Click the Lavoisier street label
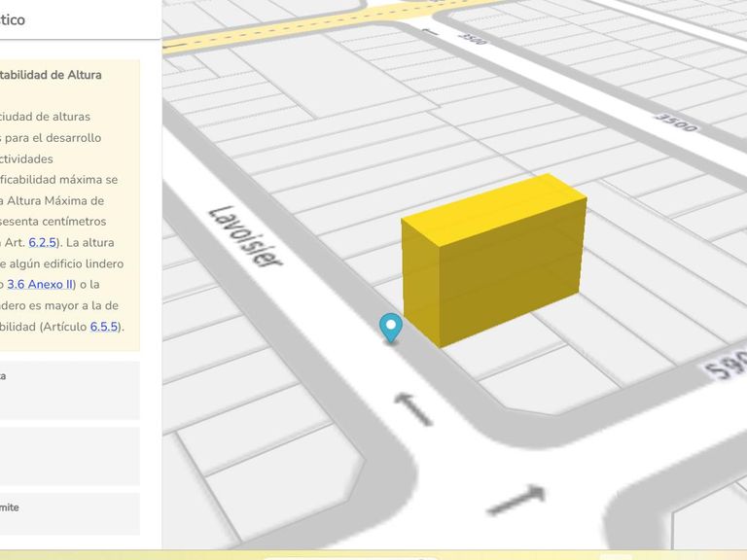 click(x=246, y=236)
